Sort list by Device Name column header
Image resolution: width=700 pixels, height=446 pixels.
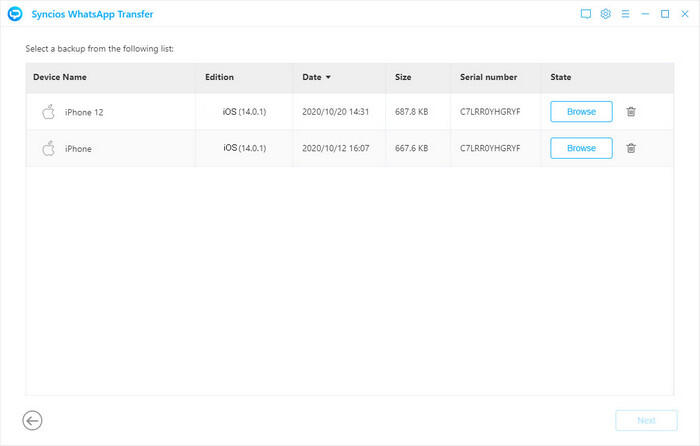tap(59, 77)
